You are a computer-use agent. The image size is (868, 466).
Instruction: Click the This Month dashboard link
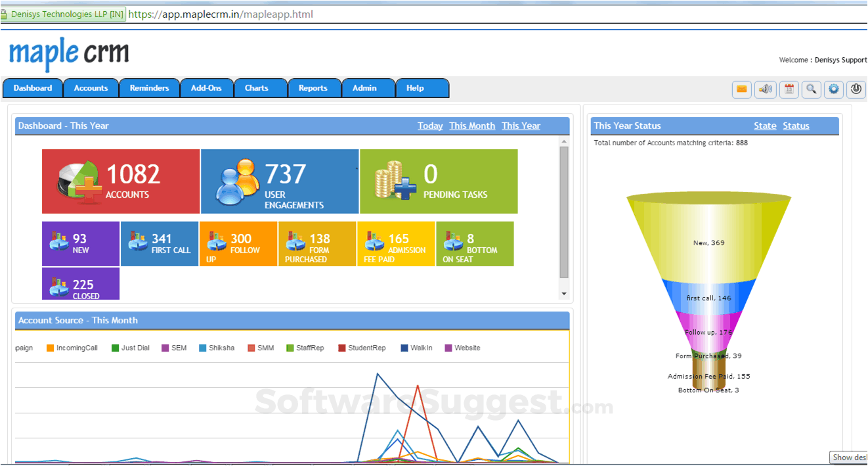[x=472, y=126]
